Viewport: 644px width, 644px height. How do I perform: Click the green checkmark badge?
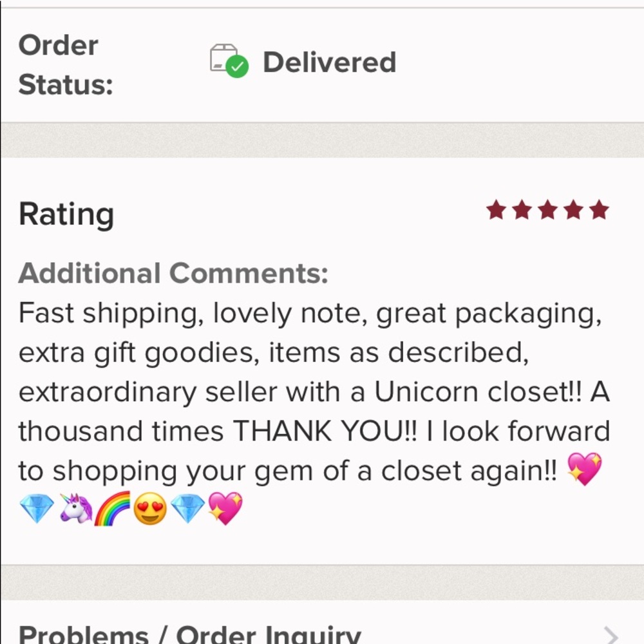pyautogui.click(x=240, y=67)
